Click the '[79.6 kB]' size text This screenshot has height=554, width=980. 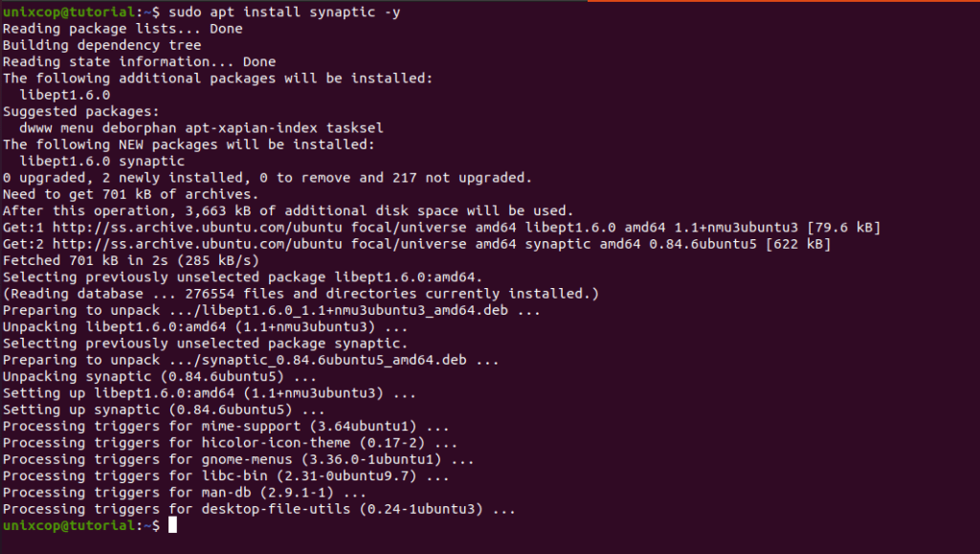click(x=844, y=228)
